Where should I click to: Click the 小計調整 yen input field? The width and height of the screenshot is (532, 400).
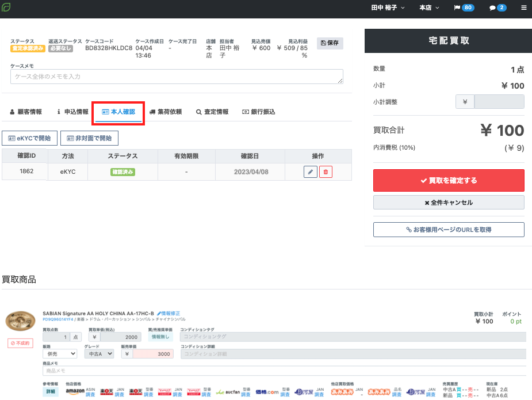tap(499, 102)
